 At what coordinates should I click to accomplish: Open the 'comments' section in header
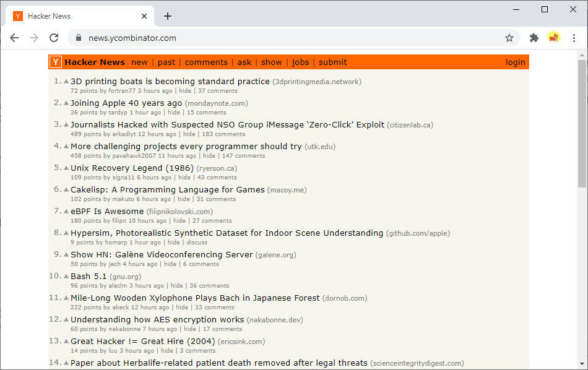tap(206, 62)
